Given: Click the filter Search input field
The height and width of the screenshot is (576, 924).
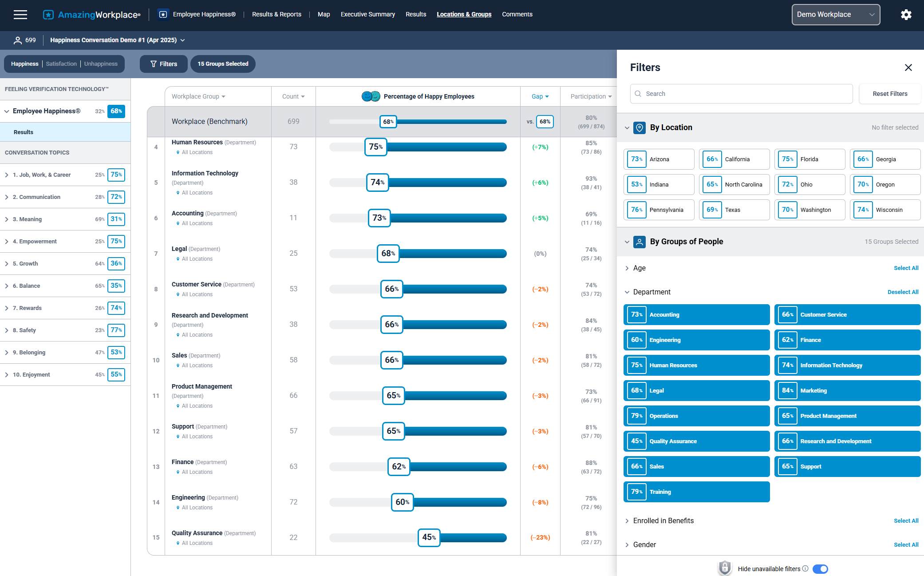Looking at the screenshot, I should (x=741, y=94).
